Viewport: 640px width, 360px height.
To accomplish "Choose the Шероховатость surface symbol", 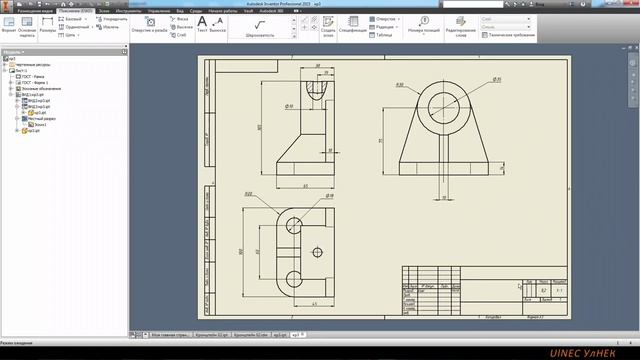I will (260, 28).
